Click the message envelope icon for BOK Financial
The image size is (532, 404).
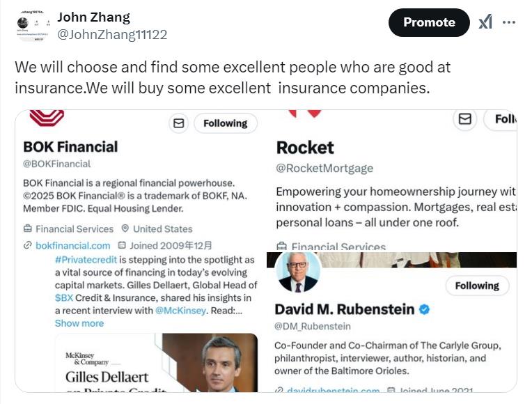pos(179,123)
